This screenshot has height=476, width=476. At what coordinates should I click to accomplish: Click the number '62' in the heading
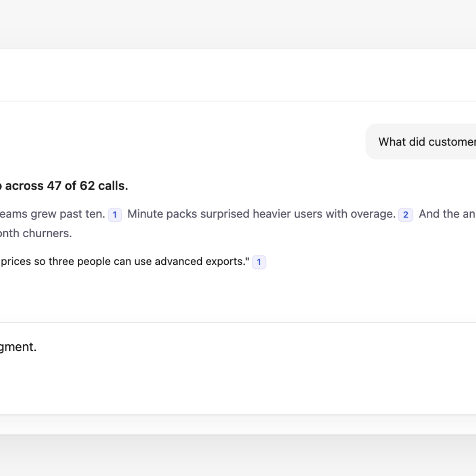(87, 186)
